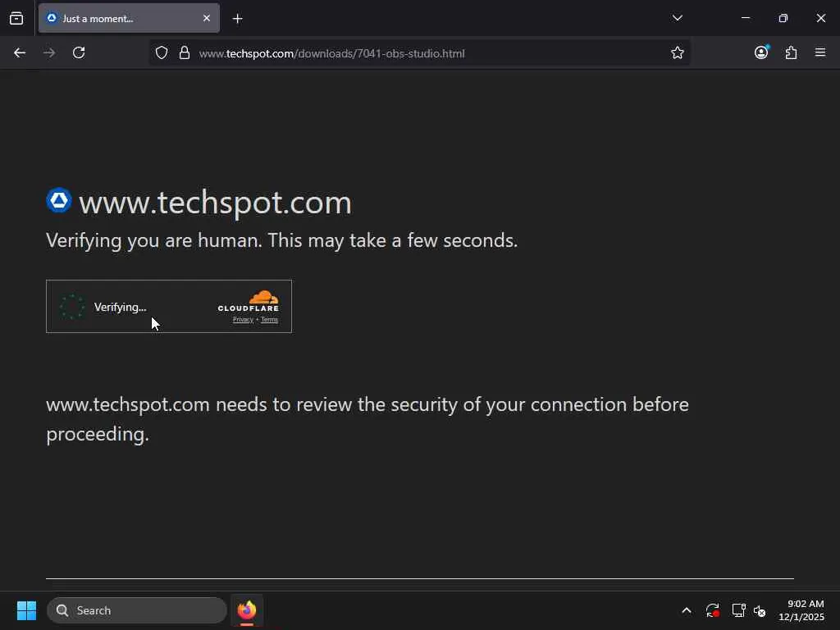
Task: Expand the list all tabs chevron
Action: tap(677, 18)
